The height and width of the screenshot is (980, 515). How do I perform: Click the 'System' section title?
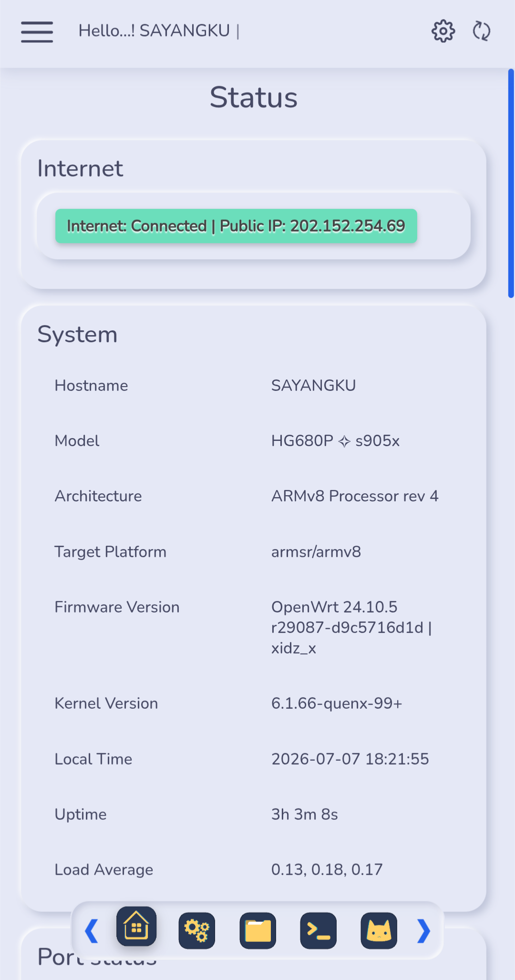(77, 335)
